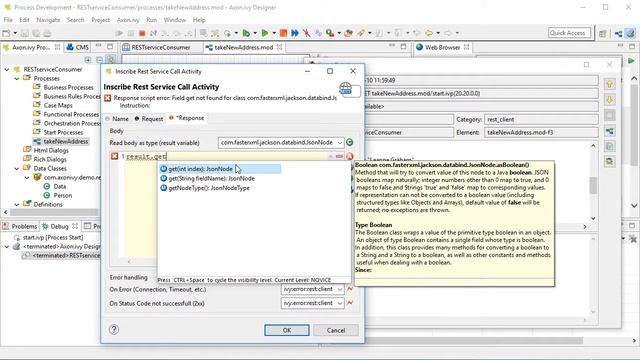This screenshot has height=360, width=640.
Task: Collapse the terminated Axon.ivy Designer debug node
Action: tap(7, 247)
